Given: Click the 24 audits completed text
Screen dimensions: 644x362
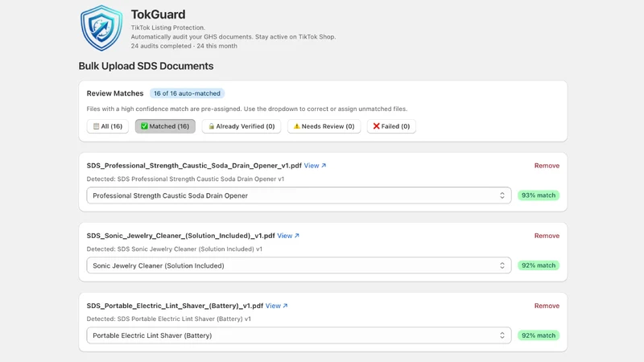Looking at the screenshot, I should pos(184,46).
